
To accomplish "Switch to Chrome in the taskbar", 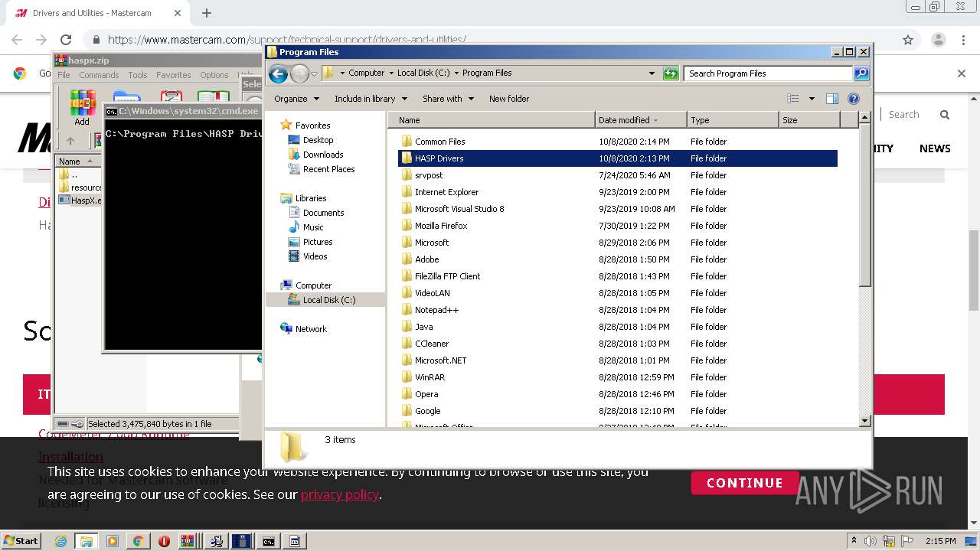I will [x=138, y=541].
